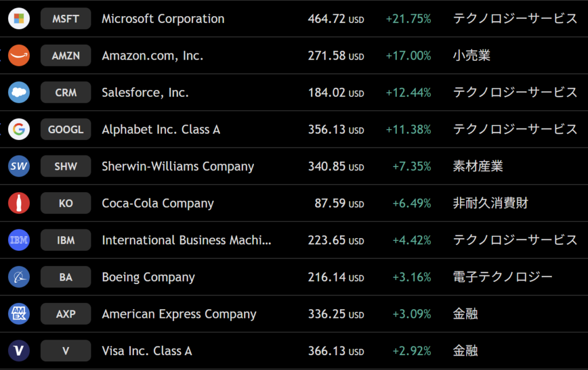The width and height of the screenshot is (588, 370).
Task: Click the IBM logo icon
Action: pyautogui.click(x=19, y=240)
